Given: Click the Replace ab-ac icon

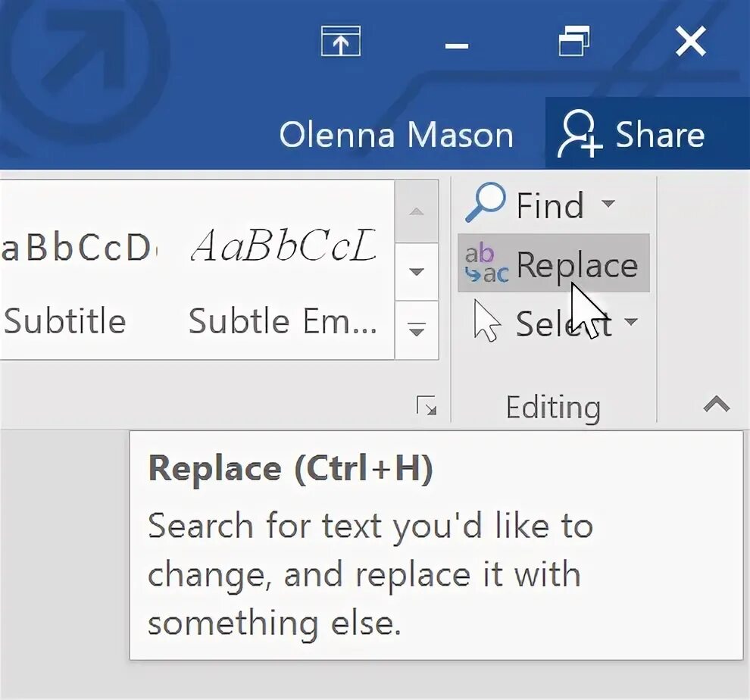Looking at the screenshot, I should [485, 264].
